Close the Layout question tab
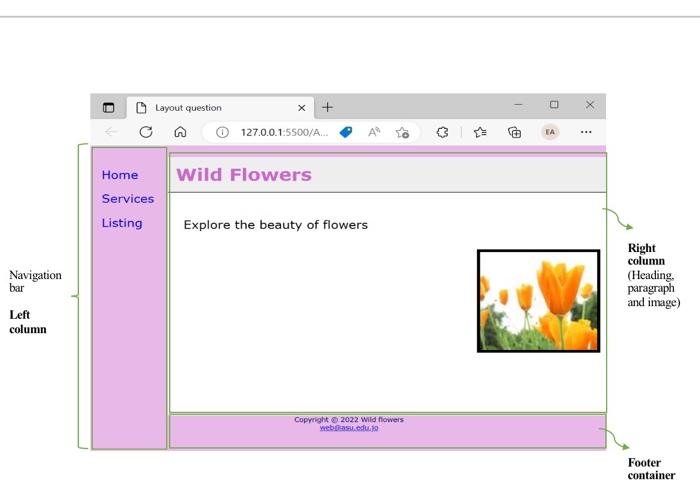 (x=302, y=108)
